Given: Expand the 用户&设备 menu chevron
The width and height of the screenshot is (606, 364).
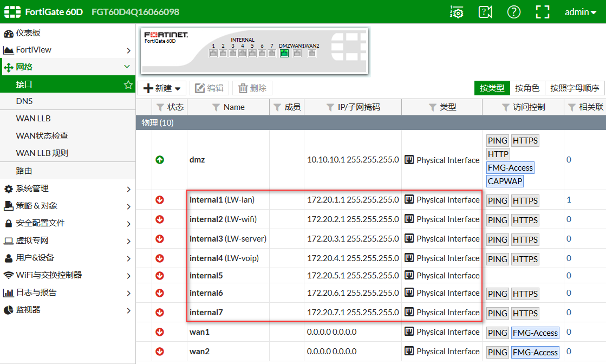Looking at the screenshot, I should (129, 258).
